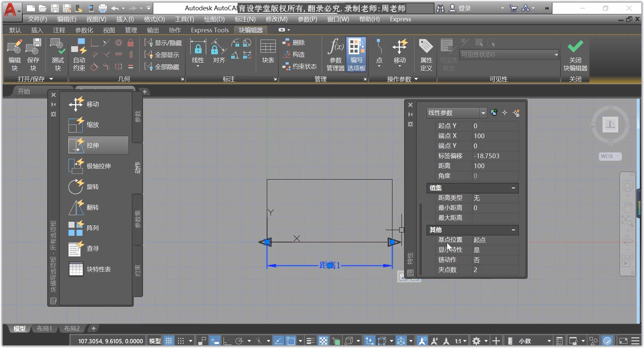Image resolution: width=644 pixels, height=348 pixels.
Task: Collapse the 其他 section in properties
Action: 513,230
